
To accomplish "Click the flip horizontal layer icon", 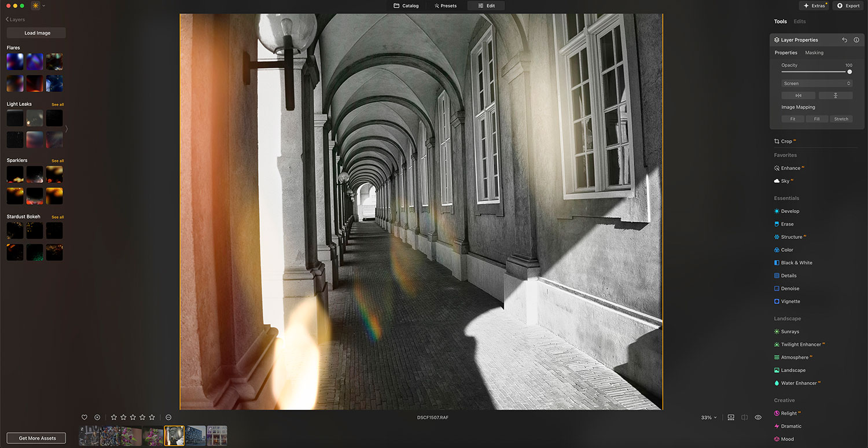I will click(798, 96).
